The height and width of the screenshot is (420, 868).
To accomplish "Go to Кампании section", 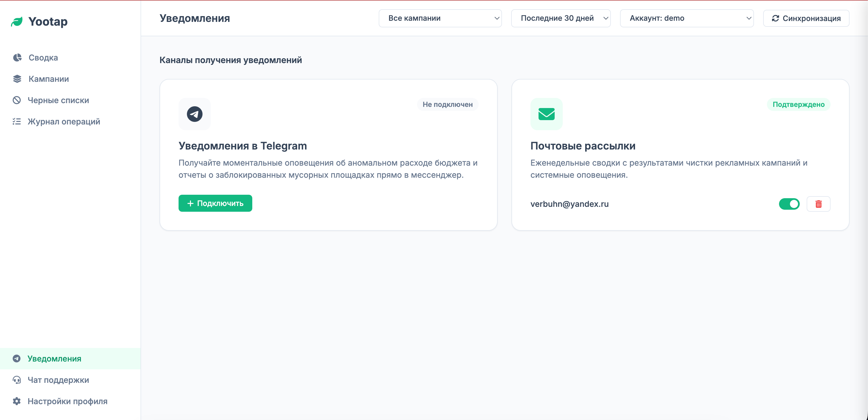I will [70, 79].
